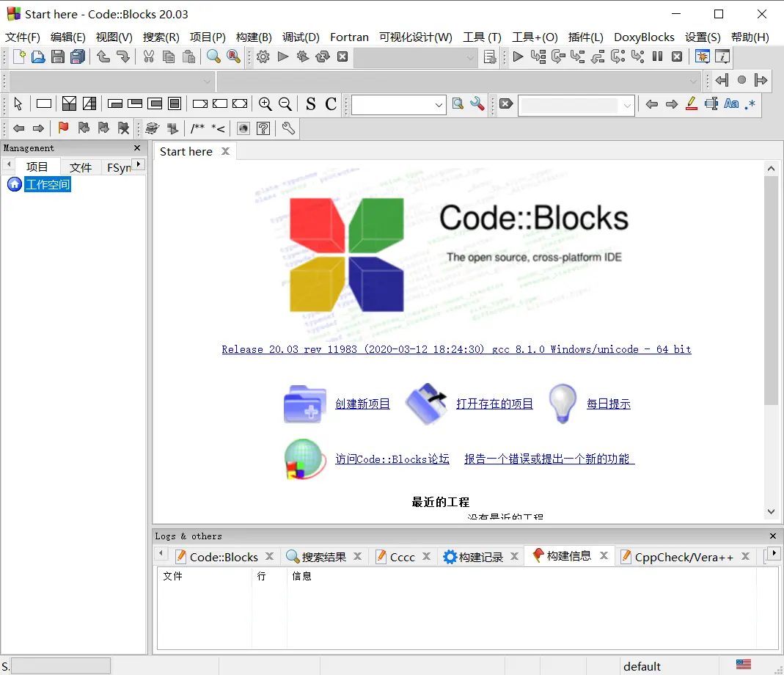Screen dimensions: 784x675
Task: Click the Release 20.03 version link
Action: 456,349
